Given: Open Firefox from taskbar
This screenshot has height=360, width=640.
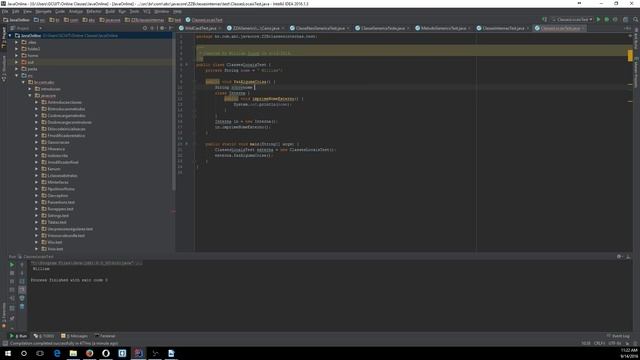Looking at the screenshot, I should (x=89, y=353).
